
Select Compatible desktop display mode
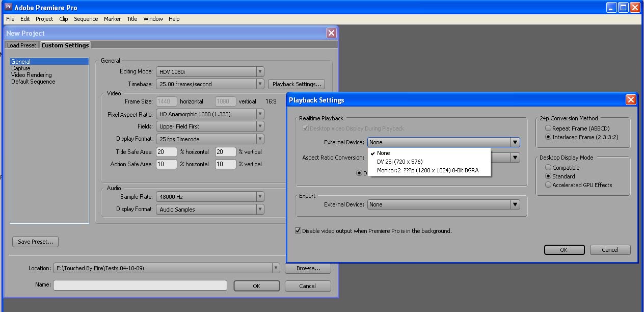pyautogui.click(x=548, y=168)
